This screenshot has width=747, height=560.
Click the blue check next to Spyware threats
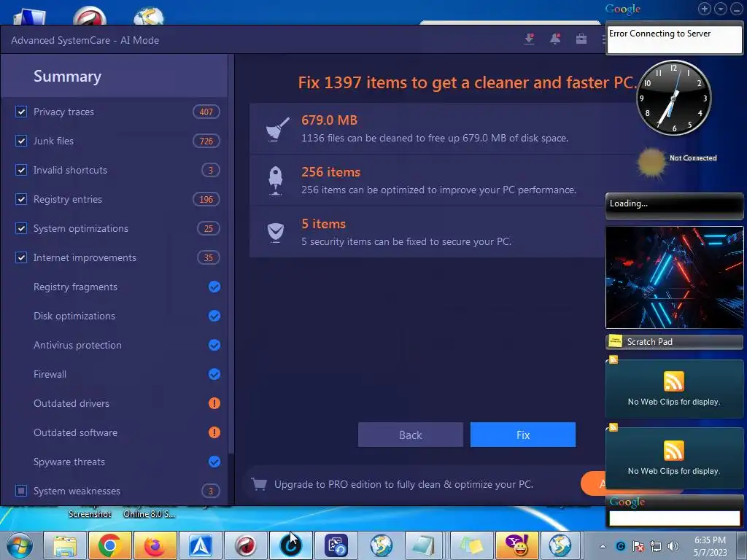pyautogui.click(x=214, y=462)
